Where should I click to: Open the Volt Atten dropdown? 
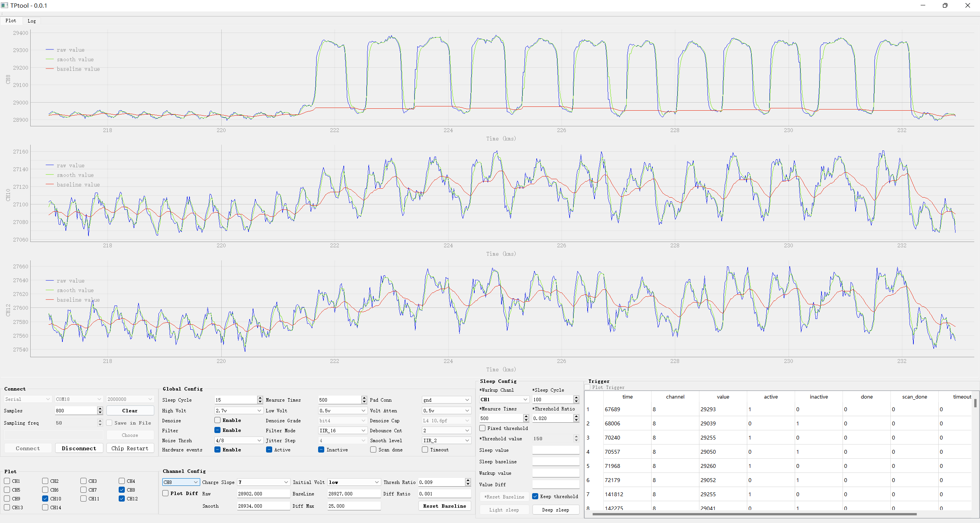(x=446, y=410)
